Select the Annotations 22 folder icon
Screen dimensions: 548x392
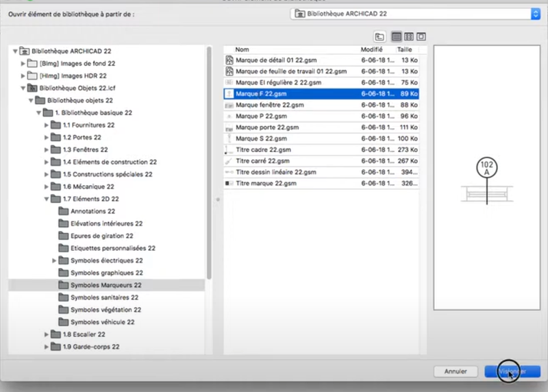pyautogui.click(x=63, y=211)
